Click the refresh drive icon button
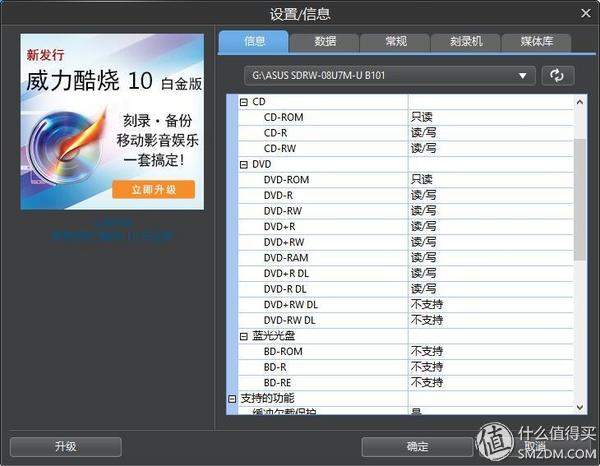Screen dimensions: 600x466 [x=558, y=75]
